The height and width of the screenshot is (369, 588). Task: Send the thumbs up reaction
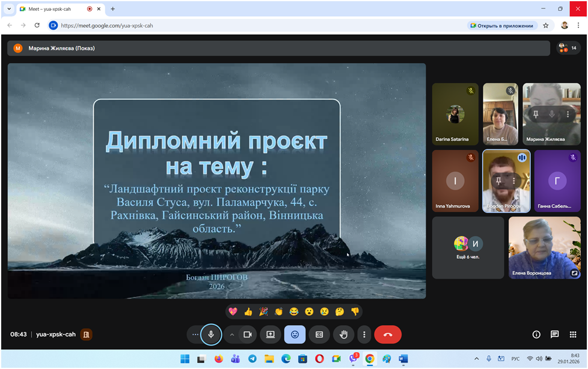point(248,311)
